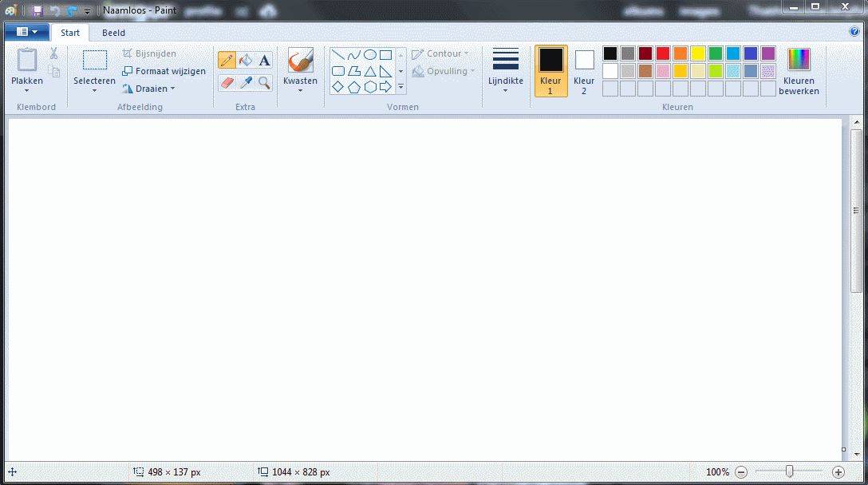The width and height of the screenshot is (868, 485).
Task: Open Kleuren bewerken color editor
Action: pyautogui.click(x=798, y=70)
